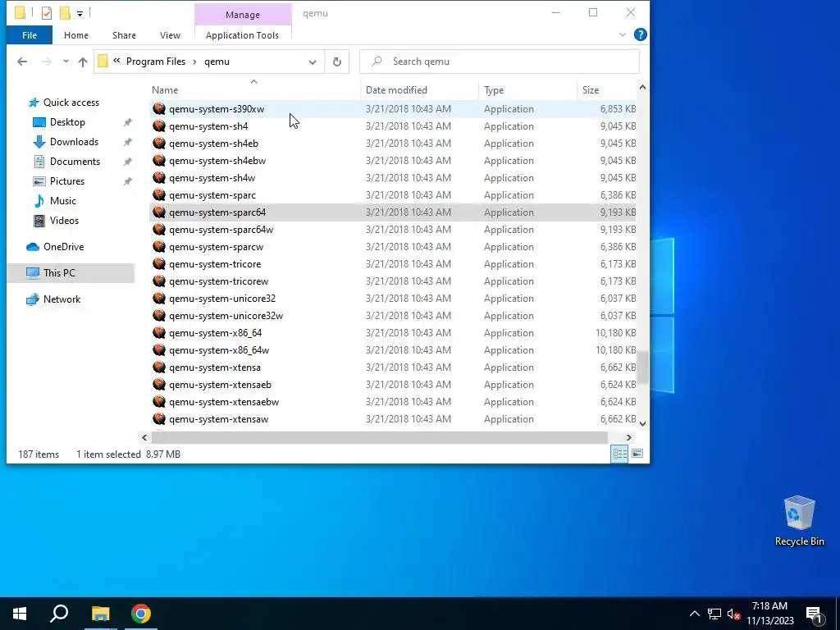
Task: Open the Application Tools tab
Action: point(242,35)
